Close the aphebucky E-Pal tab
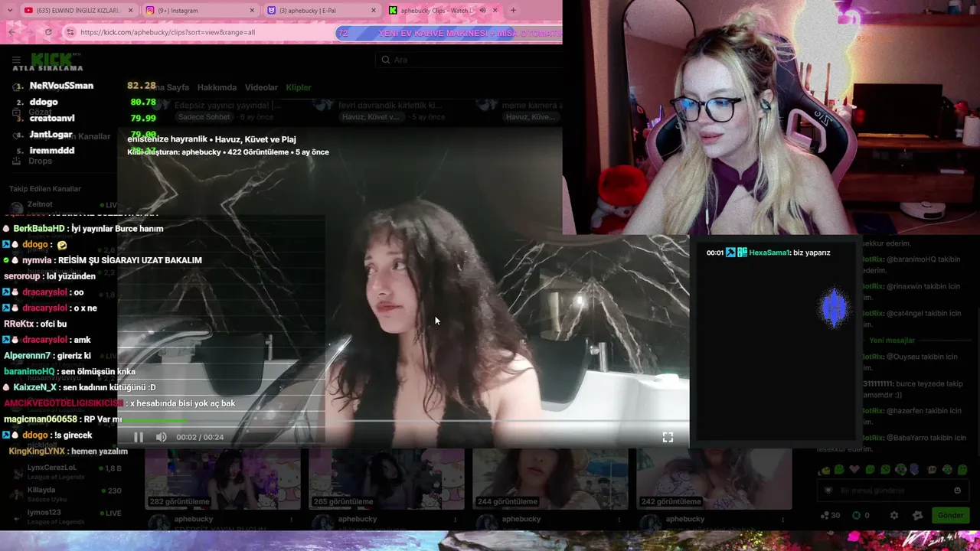 [x=374, y=11]
